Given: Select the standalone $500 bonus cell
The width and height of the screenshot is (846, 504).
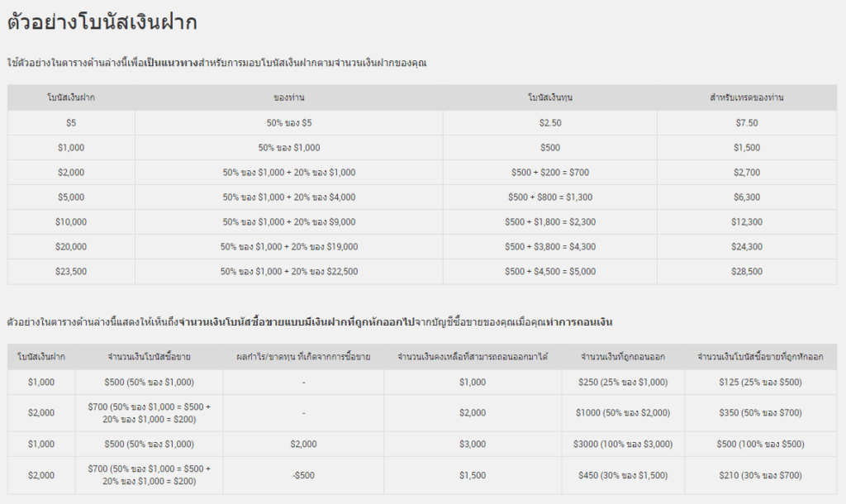Looking at the screenshot, I should [549, 148].
